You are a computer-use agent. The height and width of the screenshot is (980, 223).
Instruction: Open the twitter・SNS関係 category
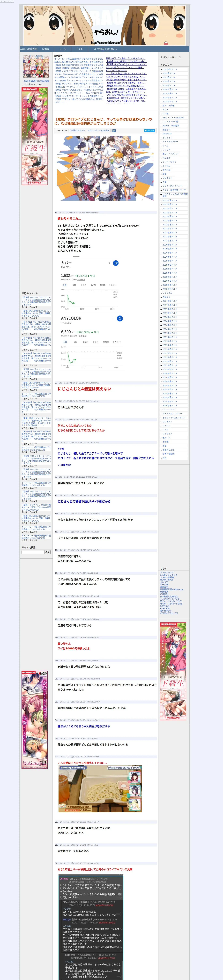[171, 126]
